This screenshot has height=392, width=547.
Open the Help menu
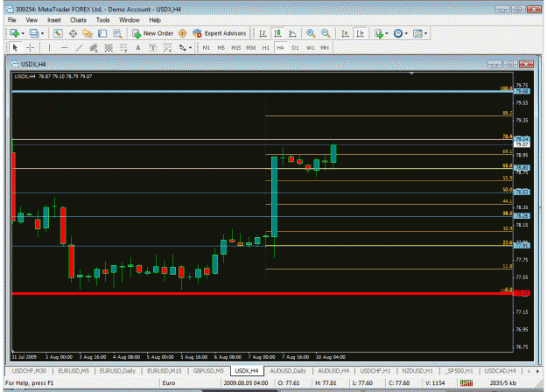[155, 20]
